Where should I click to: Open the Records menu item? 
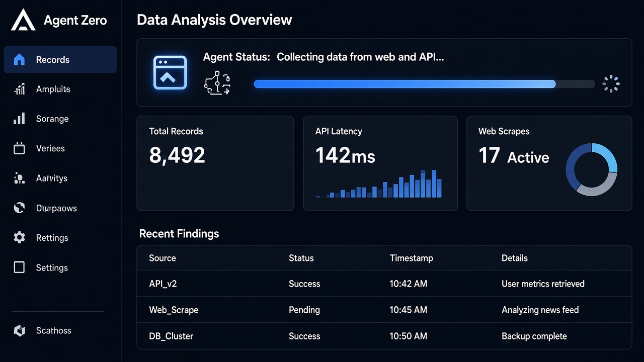pos(60,60)
